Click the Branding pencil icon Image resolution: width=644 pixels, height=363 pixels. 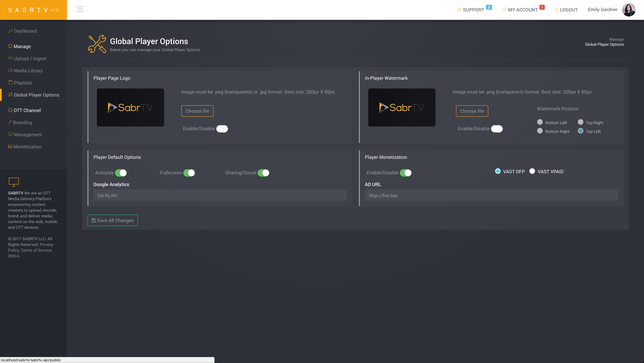click(x=10, y=122)
